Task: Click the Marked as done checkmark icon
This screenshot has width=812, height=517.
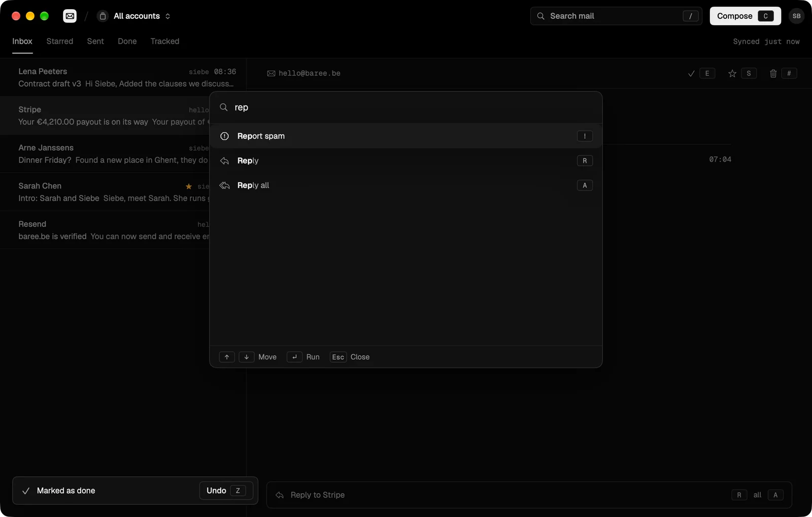Action: pos(26,491)
